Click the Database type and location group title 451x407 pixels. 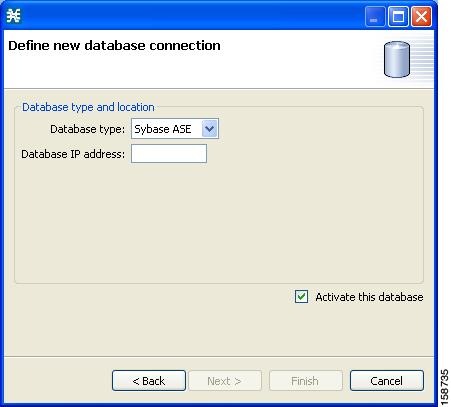coord(88,107)
